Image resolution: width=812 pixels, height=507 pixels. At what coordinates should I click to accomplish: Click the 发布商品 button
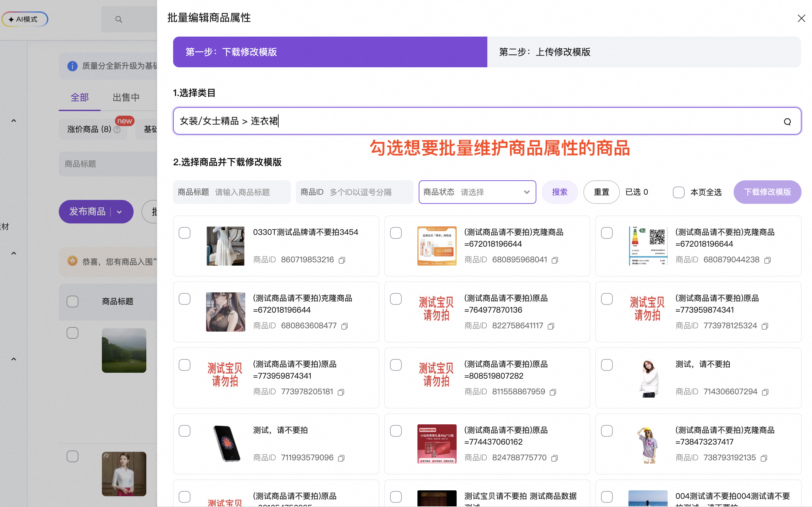(x=87, y=212)
